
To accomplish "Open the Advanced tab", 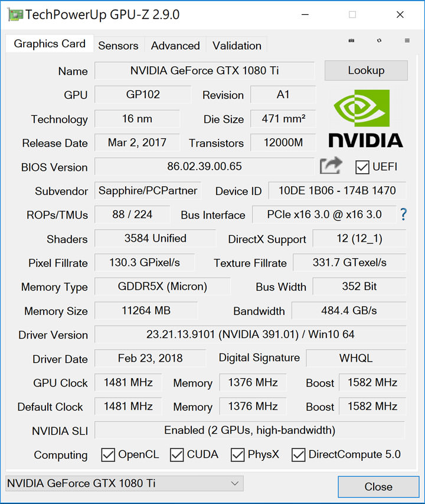I will pos(175,45).
